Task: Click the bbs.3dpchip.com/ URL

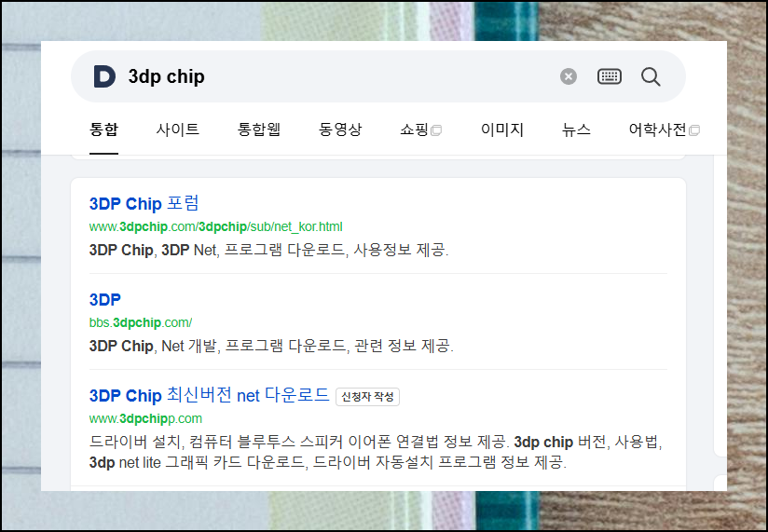Action: pos(141,322)
